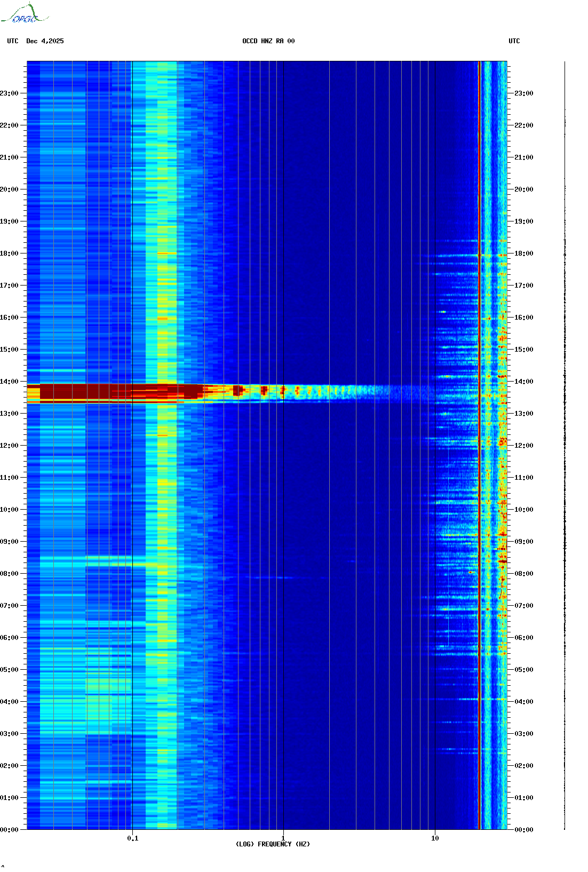Click the 19:00 label on the left axis
This screenshot has height=872, width=588.
[9, 221]
